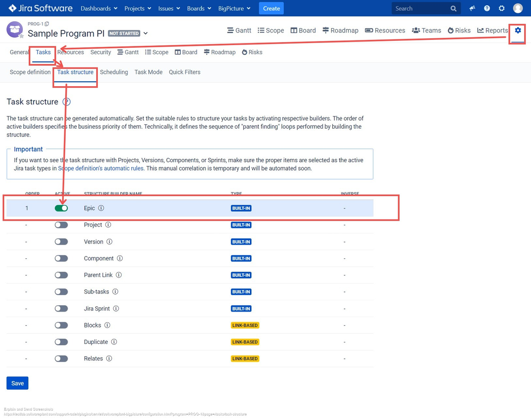This screenshot has width=531, height=420.
Task: Enable the Jira Sprint builder toggle
Action: click(x=61, y=308)
